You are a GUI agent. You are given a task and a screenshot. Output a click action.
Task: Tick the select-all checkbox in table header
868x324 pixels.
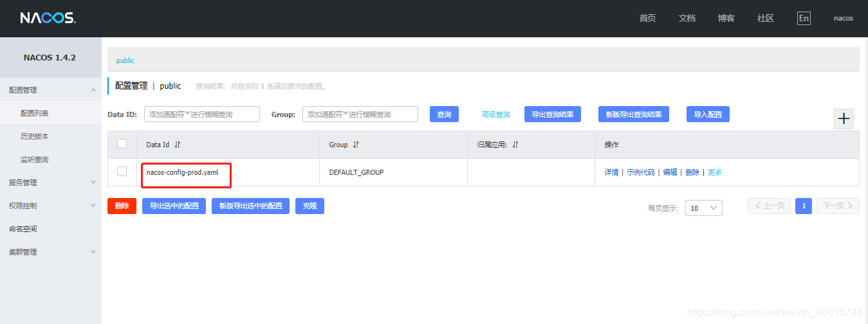click(x=122, y=144)
